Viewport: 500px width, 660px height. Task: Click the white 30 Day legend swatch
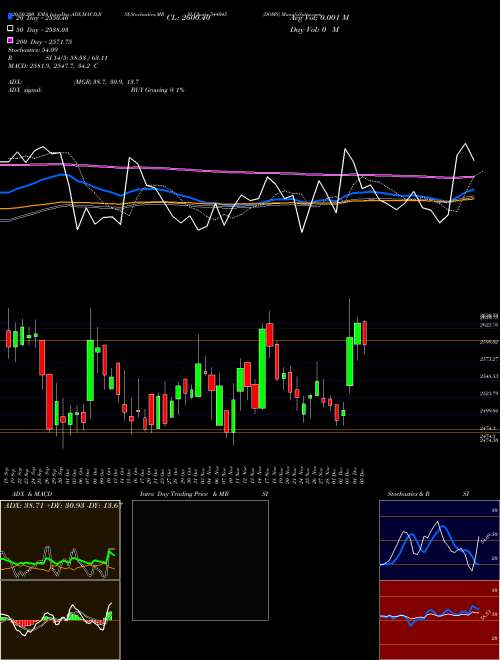pos(10,29)
